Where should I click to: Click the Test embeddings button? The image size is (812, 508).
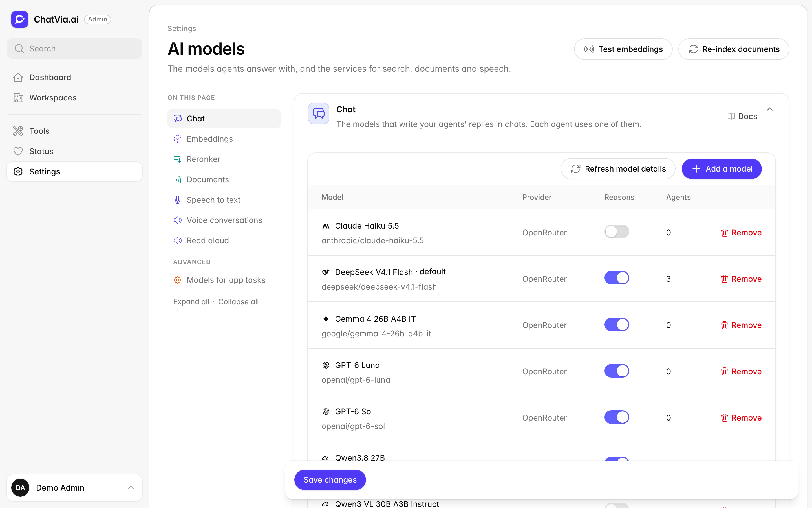pyautogui.click(x=623, y=49)
